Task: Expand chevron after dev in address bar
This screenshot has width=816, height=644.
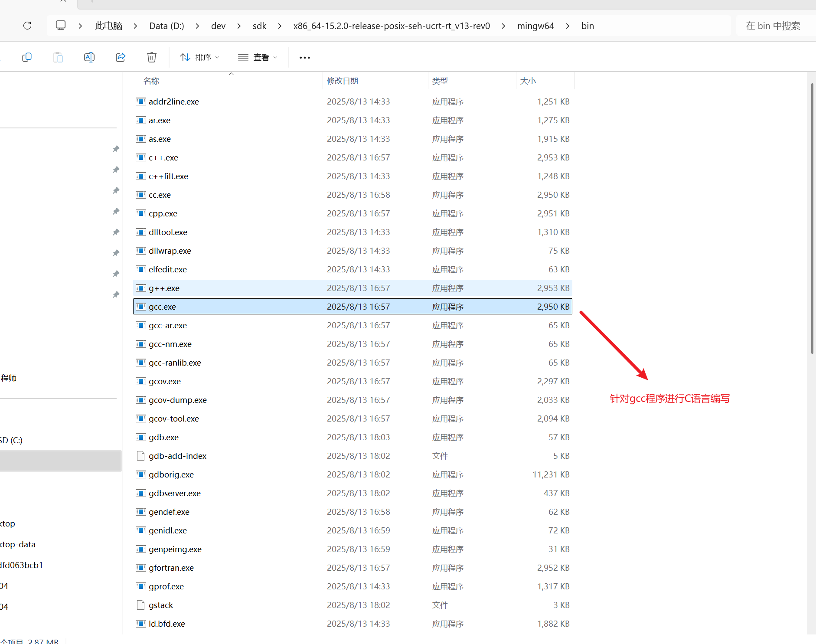Action: (239, 26)
